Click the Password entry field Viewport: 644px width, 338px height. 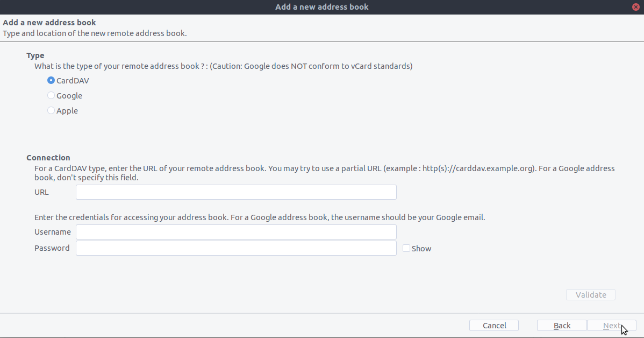pos(236,248)
